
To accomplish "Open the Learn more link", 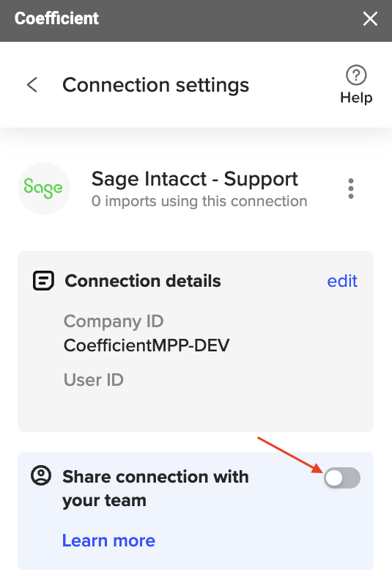I will click(x=108, y=541).
